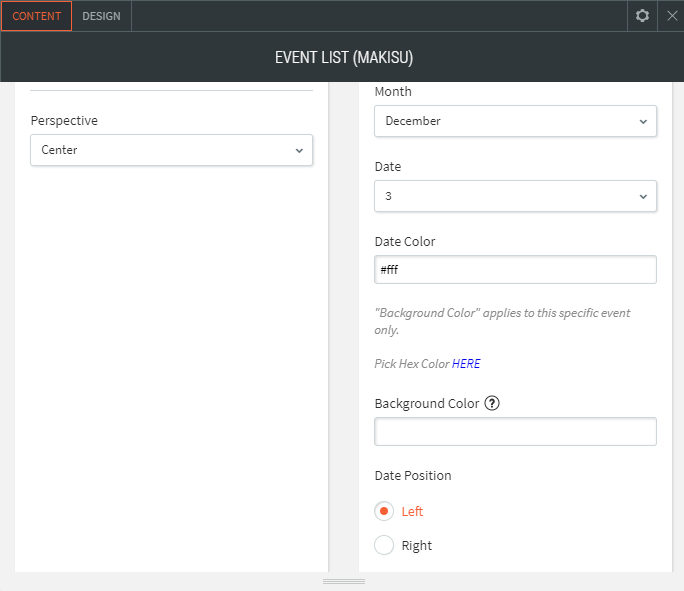Click the orange "Left" option label
Image resolution: width=684 pixels, height=591 pixels.
pyautogui.click(x=412, y=511)
